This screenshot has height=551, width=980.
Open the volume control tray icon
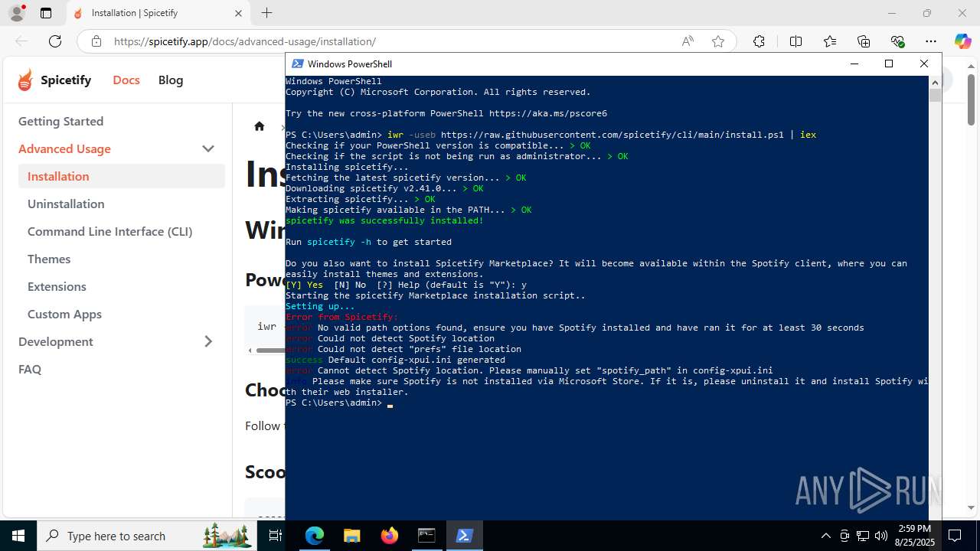pos(880,536)
